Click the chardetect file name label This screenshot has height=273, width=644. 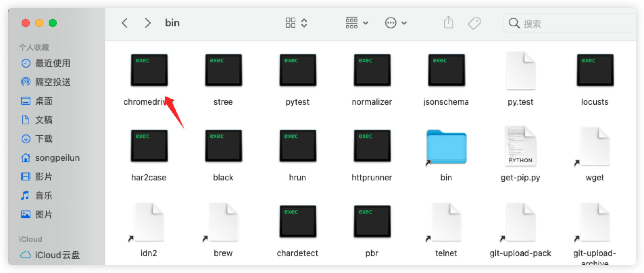click(298, 253)
